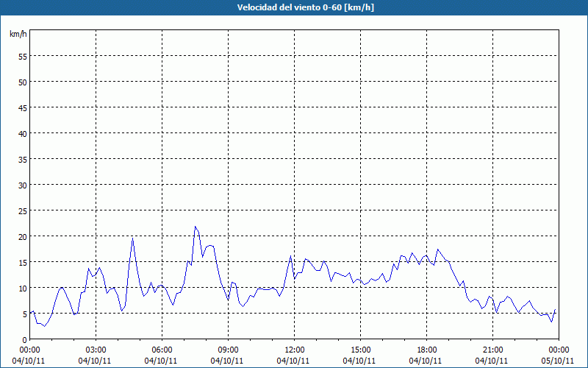
Task: Pick the 04/10/11 date beneath 18:00
Action: [x=426, y=361]
